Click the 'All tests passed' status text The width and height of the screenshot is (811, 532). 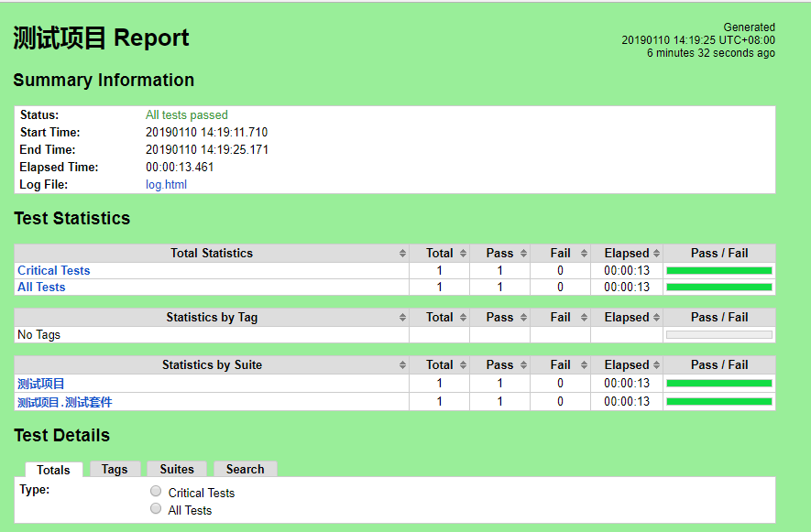187,114
